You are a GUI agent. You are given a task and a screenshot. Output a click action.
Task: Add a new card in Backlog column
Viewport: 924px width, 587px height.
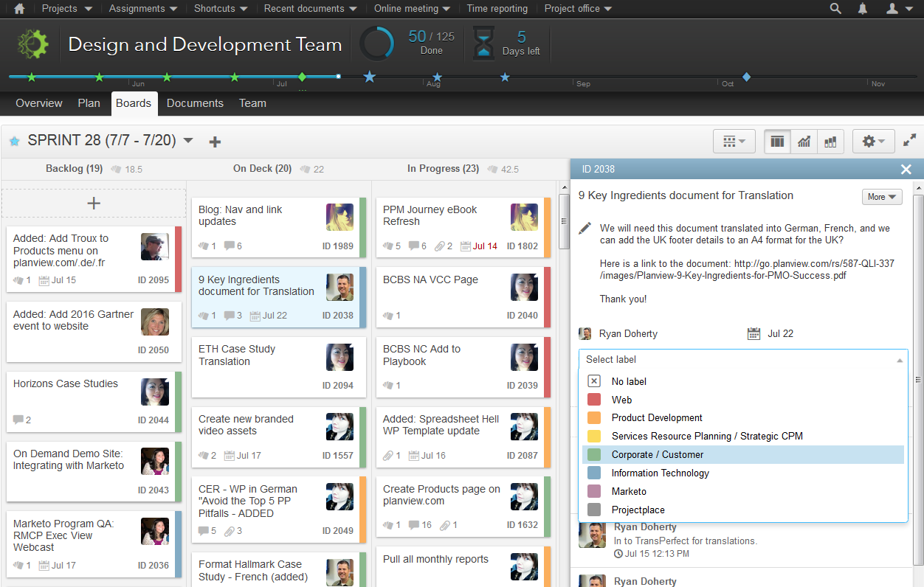click(x=94, y=204)
